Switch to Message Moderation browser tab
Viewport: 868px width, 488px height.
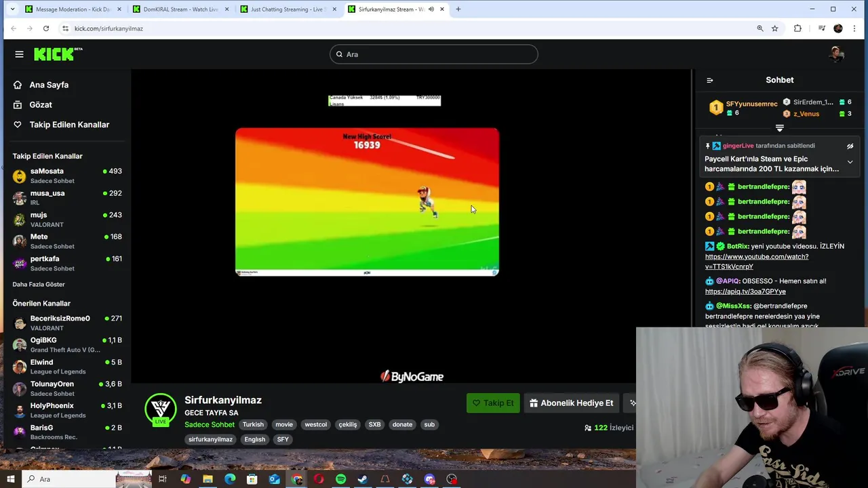[73, 9]
